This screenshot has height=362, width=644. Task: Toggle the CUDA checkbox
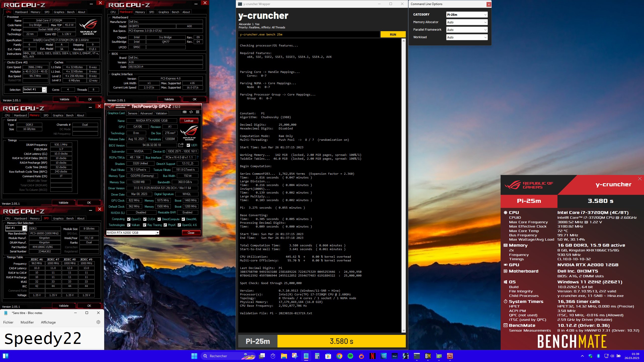click(x=145, y=219)
